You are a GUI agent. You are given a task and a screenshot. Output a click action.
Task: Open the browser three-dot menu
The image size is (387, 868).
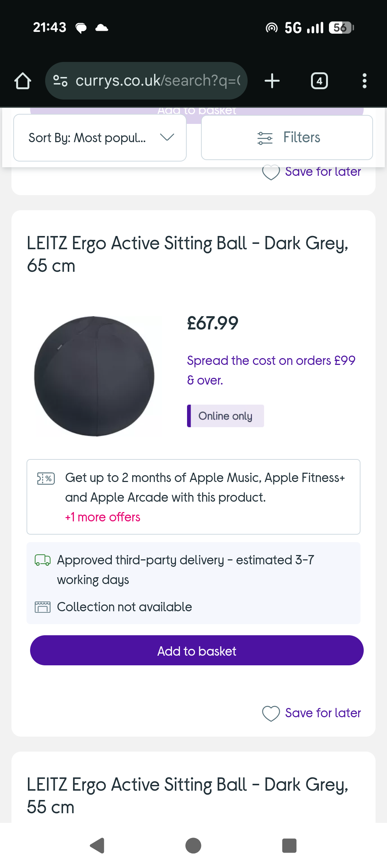coord(364,81)
